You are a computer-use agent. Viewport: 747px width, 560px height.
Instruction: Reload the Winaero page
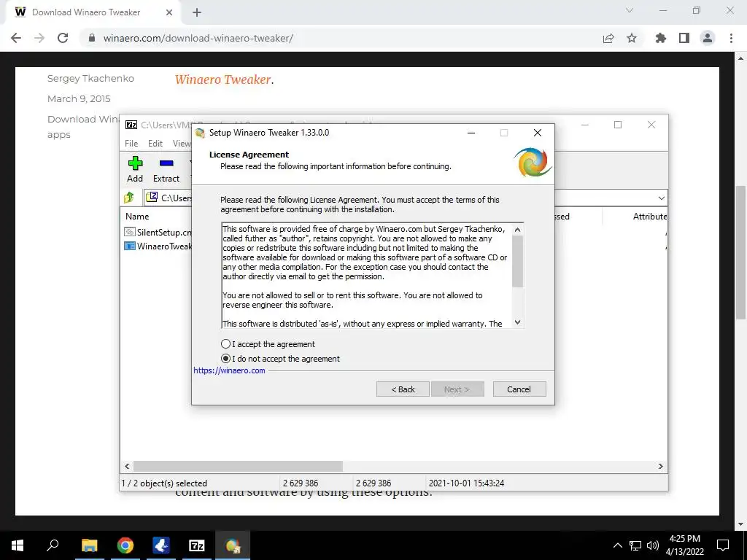tap(63, 38)
